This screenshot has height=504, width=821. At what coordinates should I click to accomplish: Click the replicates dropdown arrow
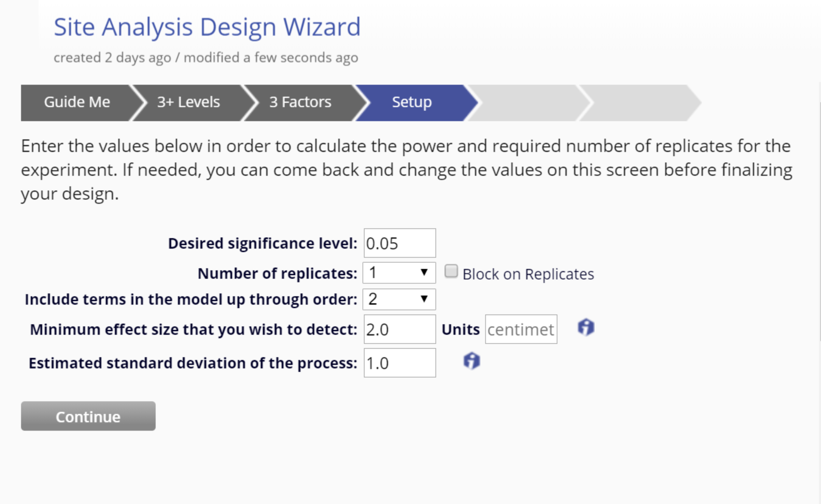pyautogui.click(x=424, y=272)
